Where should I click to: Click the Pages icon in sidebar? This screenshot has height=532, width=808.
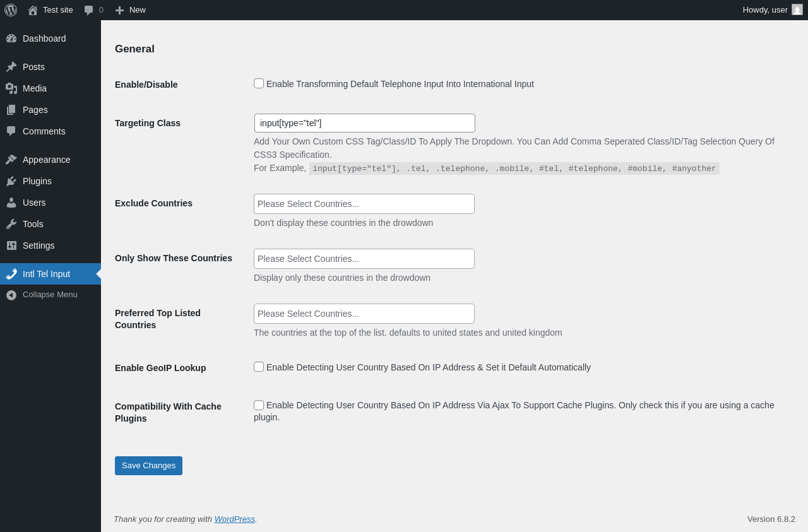(x=11, y=110)
